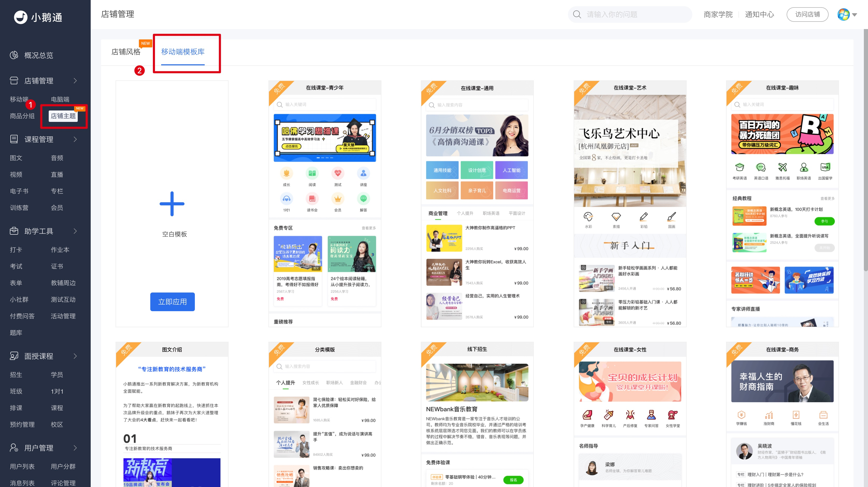Screen dimensions: 868x487
Task: Open 电脑端 in the sidebar
Action: [60, 99]
